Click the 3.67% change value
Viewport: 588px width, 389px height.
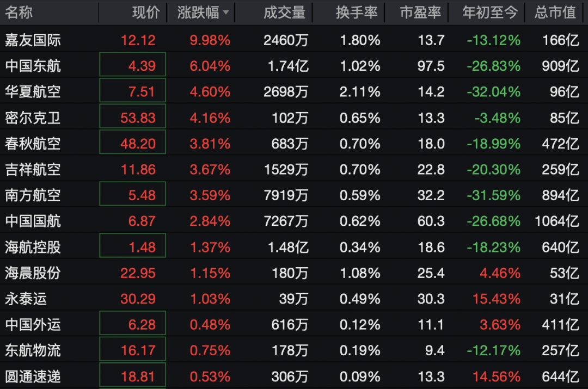pyautogui.click(x=210, y=169)
